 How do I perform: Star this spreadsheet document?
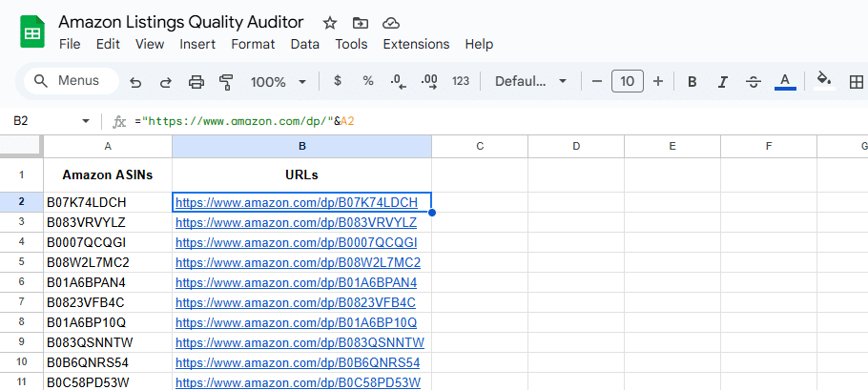(x=330, y=22)
